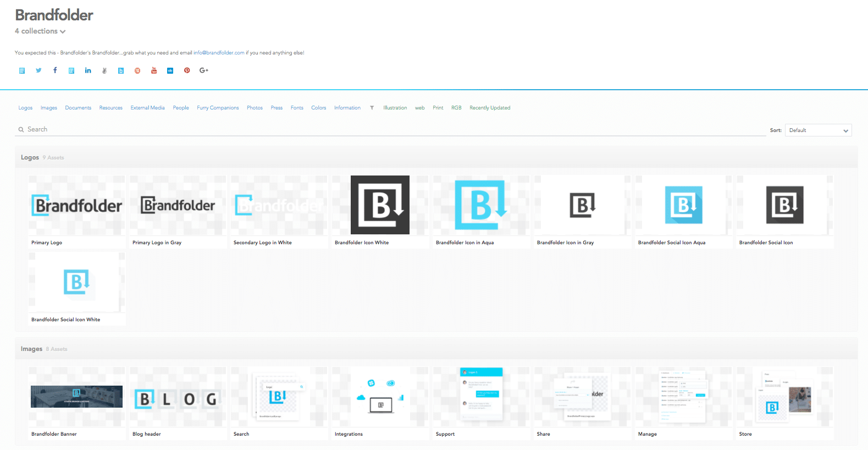Open the LinkedIn social icon
Screen dimensions: 868x450
tap(88, 70)
